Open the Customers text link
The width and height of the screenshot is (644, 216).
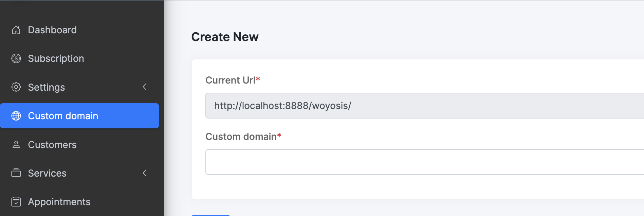pos(52,145)
